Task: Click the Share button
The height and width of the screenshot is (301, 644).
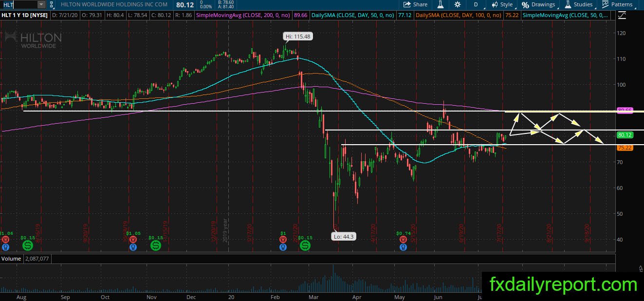Action: [x=415, y=4]
